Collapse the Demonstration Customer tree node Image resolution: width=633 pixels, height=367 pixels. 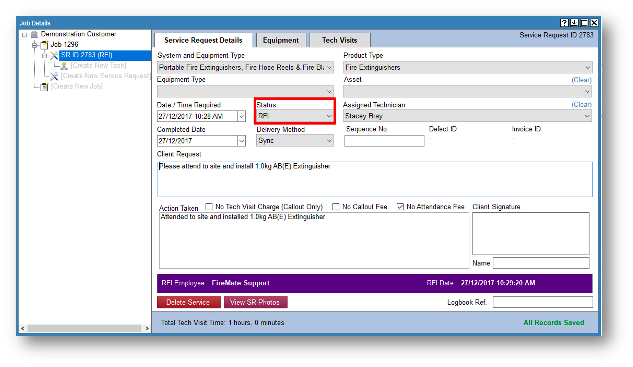(24, 35)
